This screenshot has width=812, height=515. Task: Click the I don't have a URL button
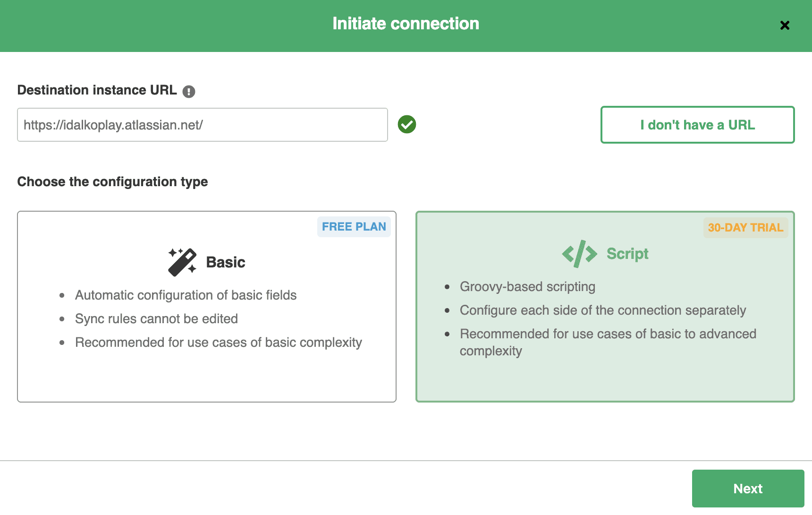pos(698,125)
